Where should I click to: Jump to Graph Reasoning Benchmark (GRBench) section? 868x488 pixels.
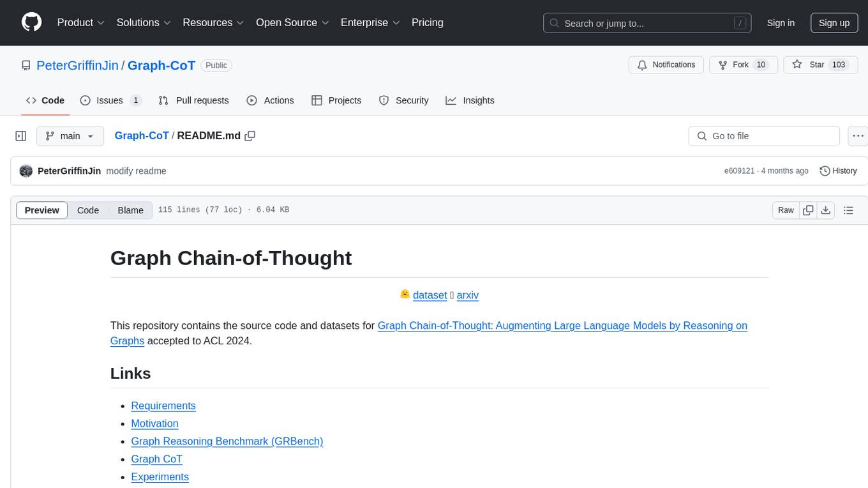[x=227, y=441]
